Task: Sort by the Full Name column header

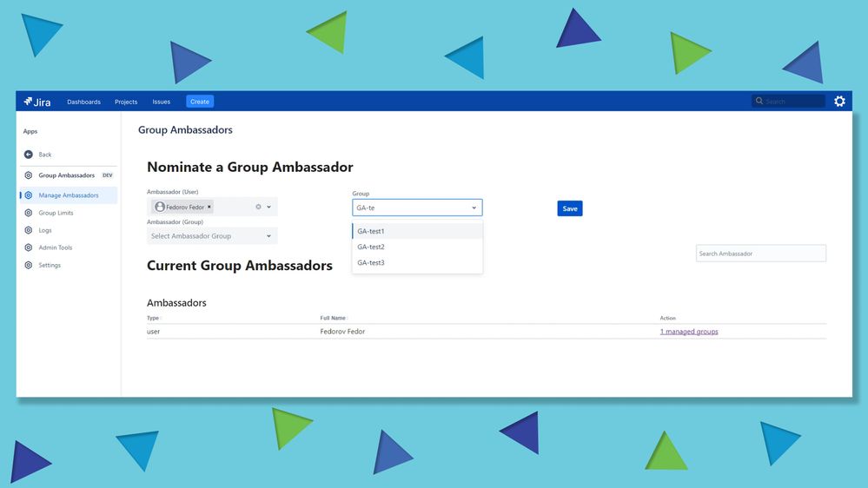Action: [x=333, y=318]
